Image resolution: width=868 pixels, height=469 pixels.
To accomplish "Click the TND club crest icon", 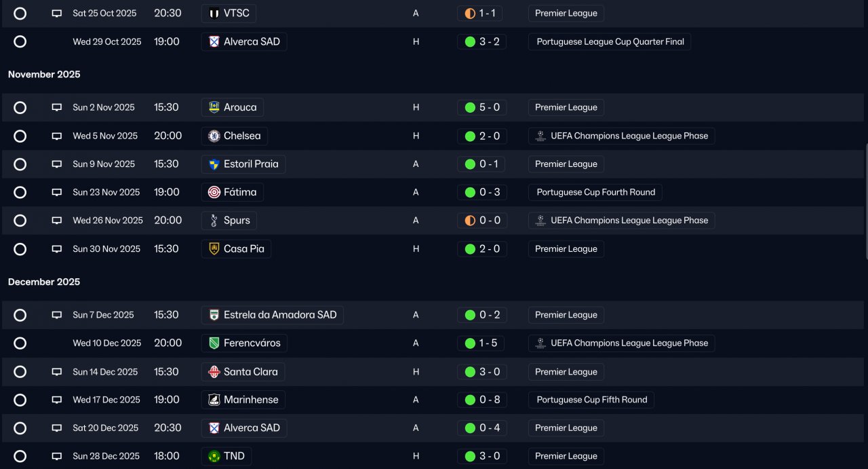I will click(214, 456).
